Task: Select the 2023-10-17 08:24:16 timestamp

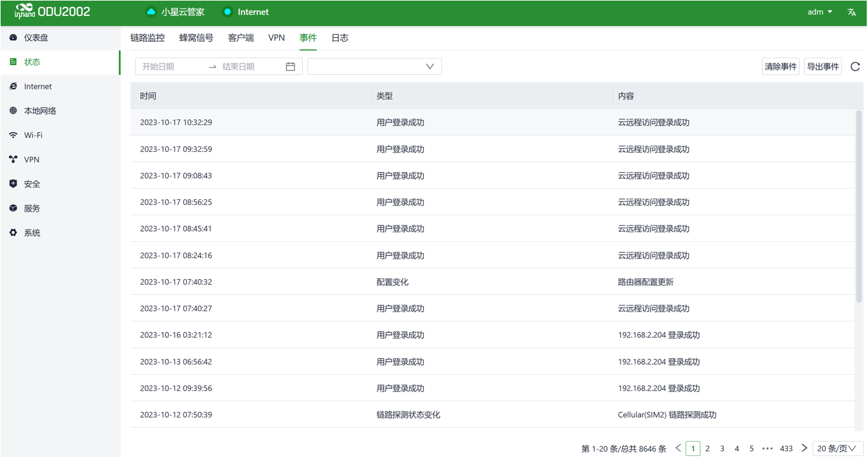Action: point(176,256)
